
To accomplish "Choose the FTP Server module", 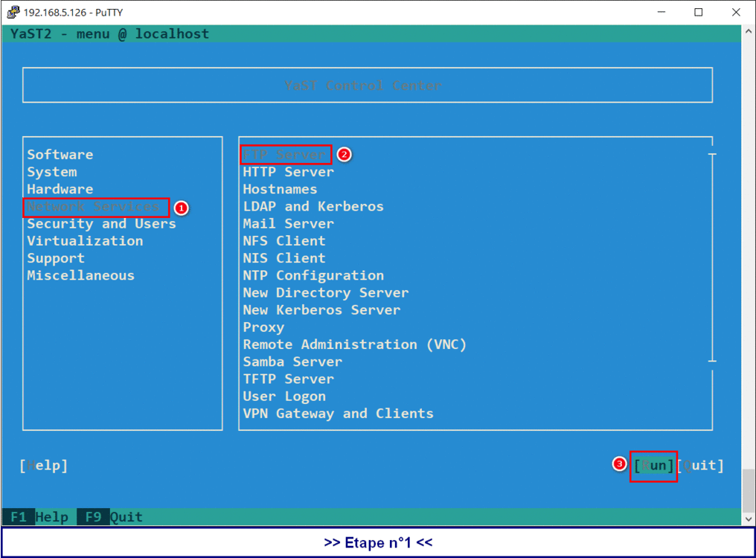I will [x=284, y=155].
